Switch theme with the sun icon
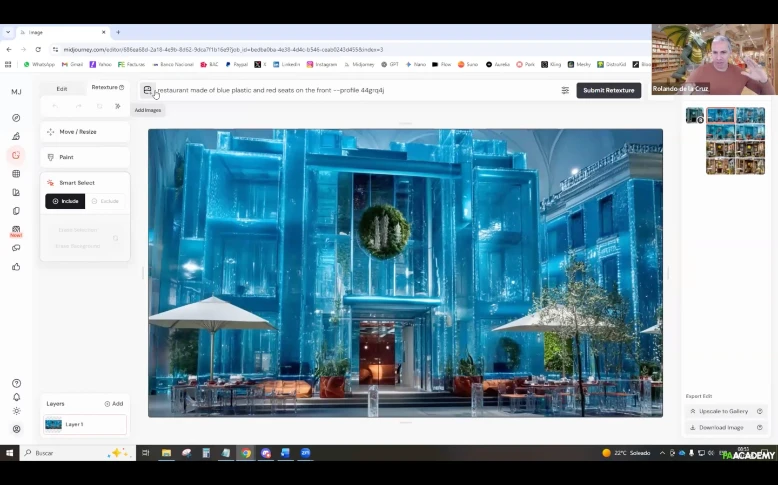The image size is (778, 485). (x=16, y=411)
